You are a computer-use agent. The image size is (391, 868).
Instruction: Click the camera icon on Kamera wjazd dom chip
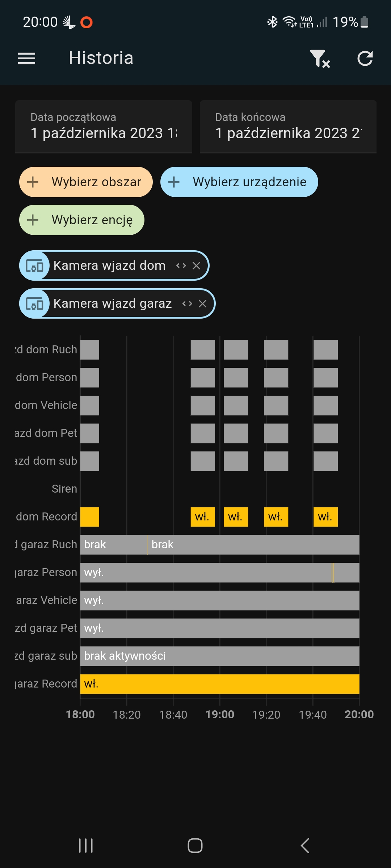coord(35,265)
